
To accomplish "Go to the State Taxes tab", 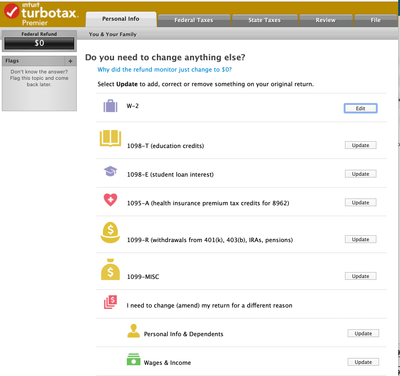I will (264, 20).
